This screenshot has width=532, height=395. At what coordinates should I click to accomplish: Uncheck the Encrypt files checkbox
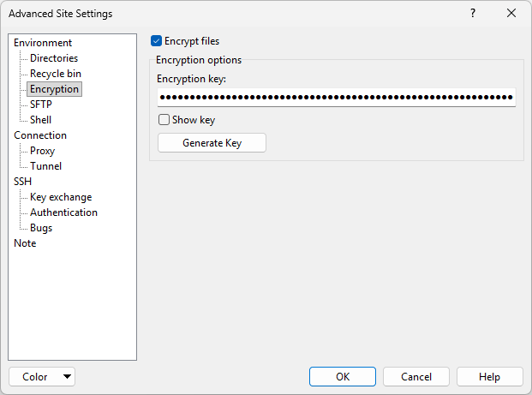(x=157, y=40)
